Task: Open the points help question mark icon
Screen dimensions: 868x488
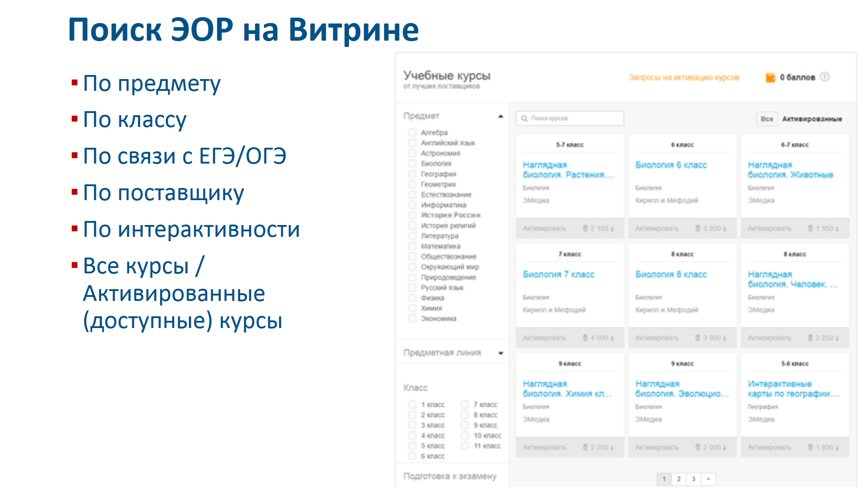Action: tap(825, 77)
